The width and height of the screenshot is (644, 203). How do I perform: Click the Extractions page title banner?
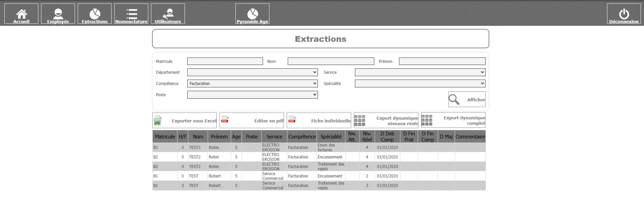[x=321, y=39]
